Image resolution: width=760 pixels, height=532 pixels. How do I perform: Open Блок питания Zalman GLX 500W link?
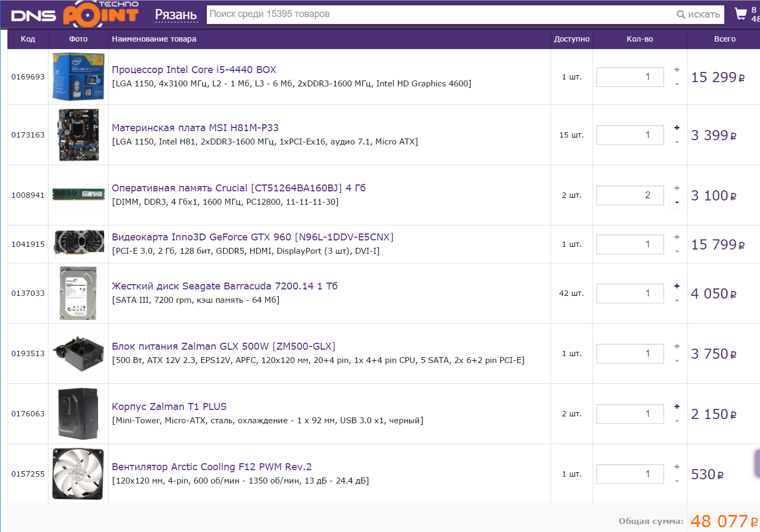pos(224,346)
